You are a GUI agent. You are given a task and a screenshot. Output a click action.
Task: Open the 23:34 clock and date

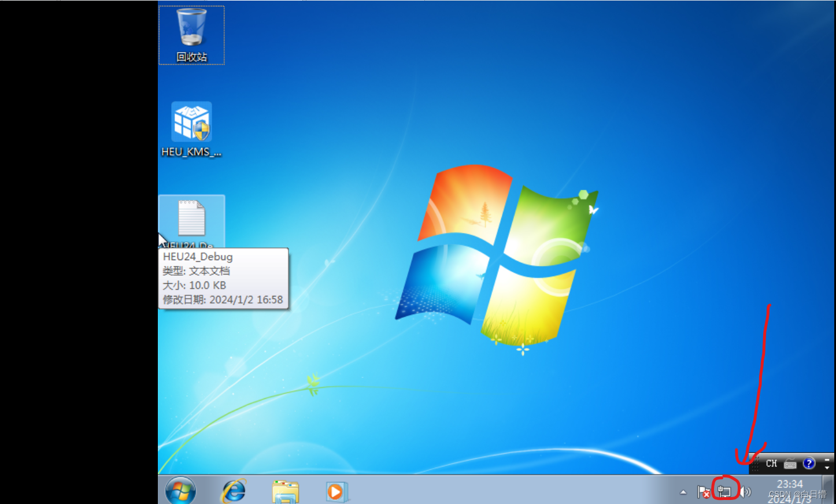tap(790, 491)
